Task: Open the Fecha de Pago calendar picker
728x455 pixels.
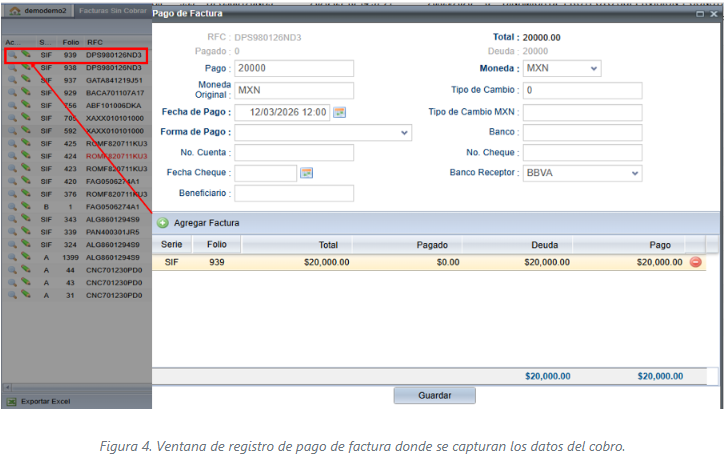Action: click(339, 112)
